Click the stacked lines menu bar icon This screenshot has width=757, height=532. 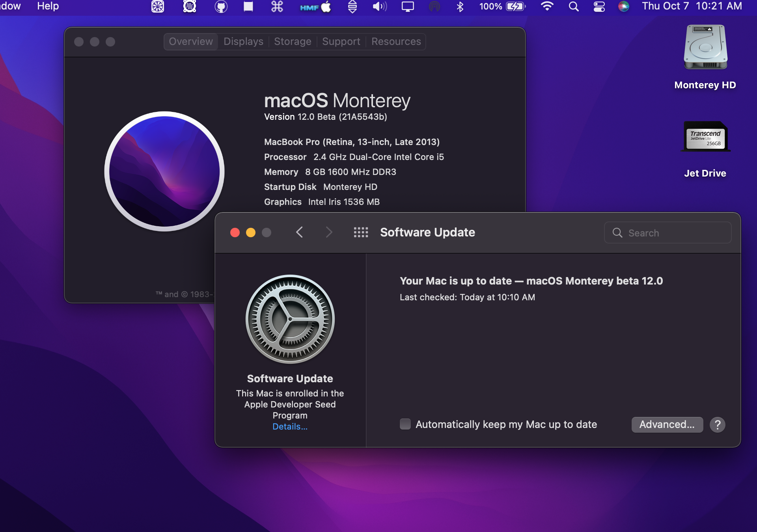(x=352, y=6)
